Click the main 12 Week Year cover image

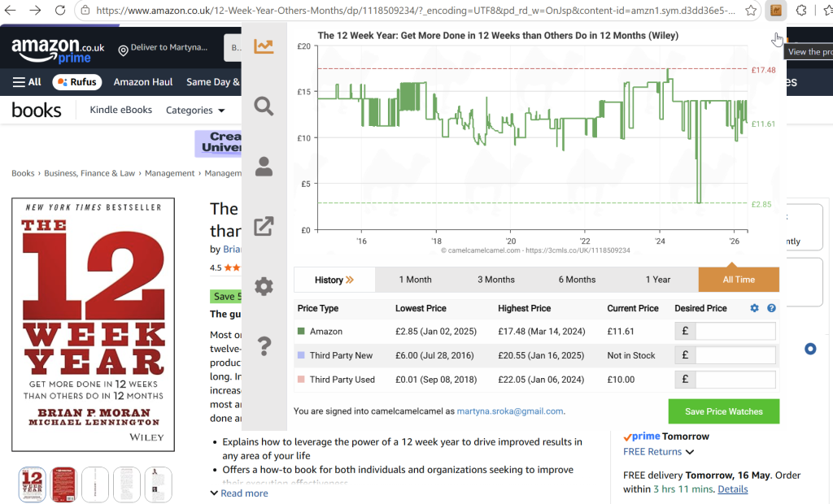(93, 324)
